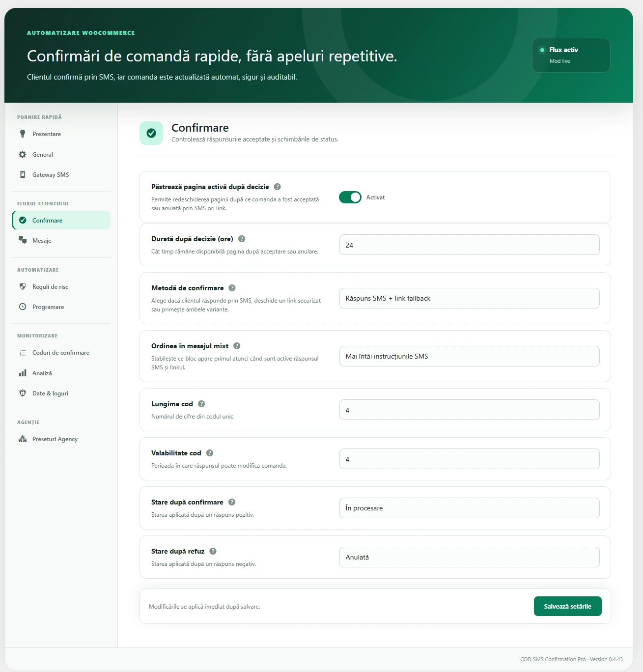
Task: Click the Durată după decizie hours input field
Action: 469,245
